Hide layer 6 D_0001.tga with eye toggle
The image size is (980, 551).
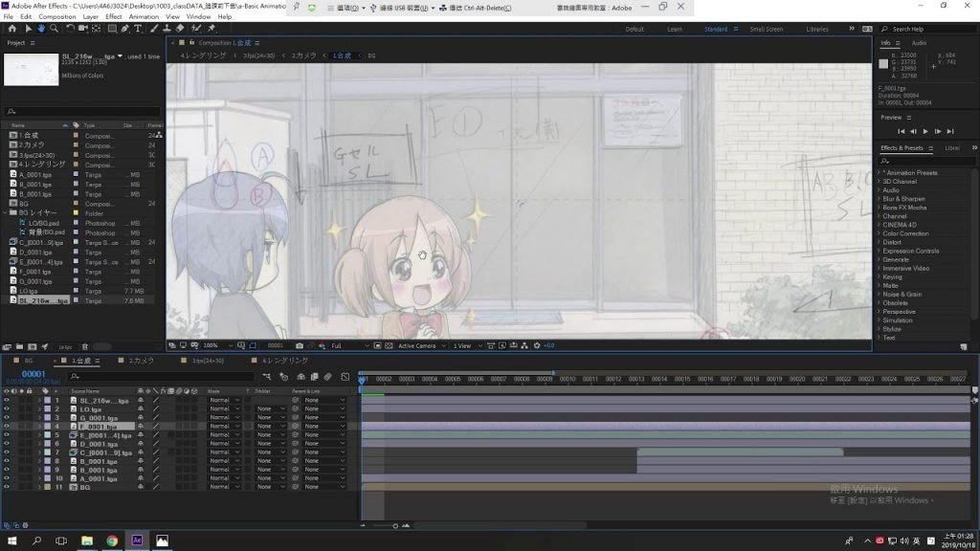point(7,444)
